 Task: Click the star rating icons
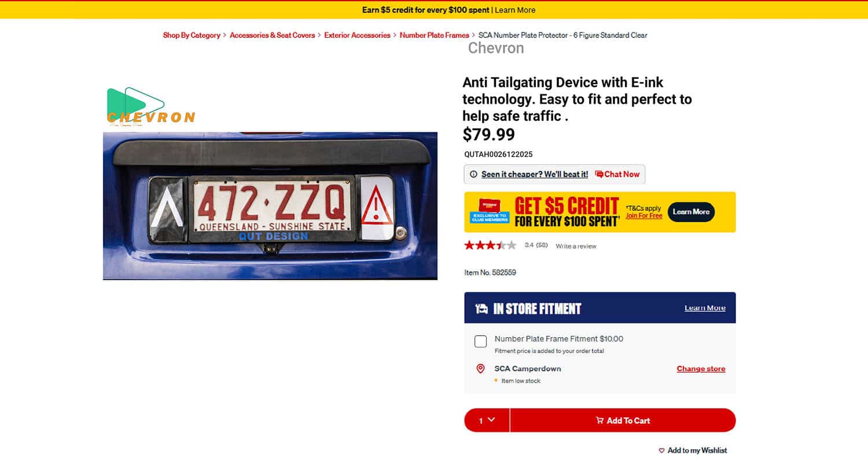(490, 245)
